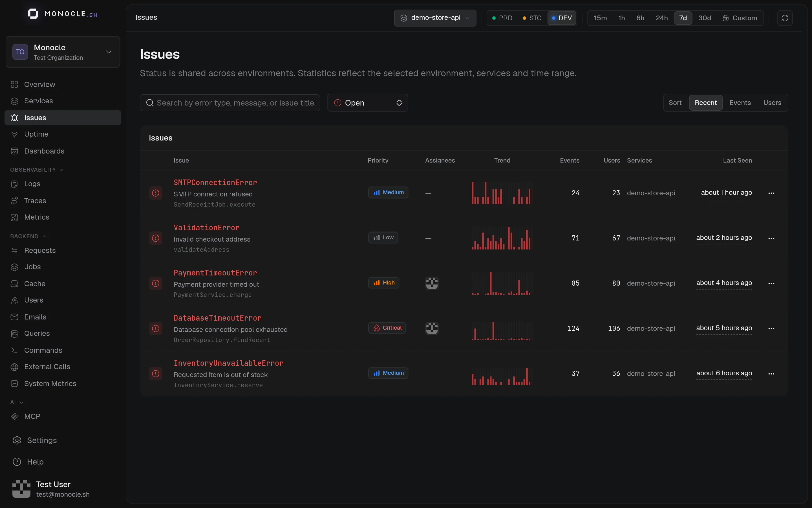Viewport: 812px width, 508px height.
Task: Click status icon of DatabaseTimeoutError row
Action: [x=156, y=328]
